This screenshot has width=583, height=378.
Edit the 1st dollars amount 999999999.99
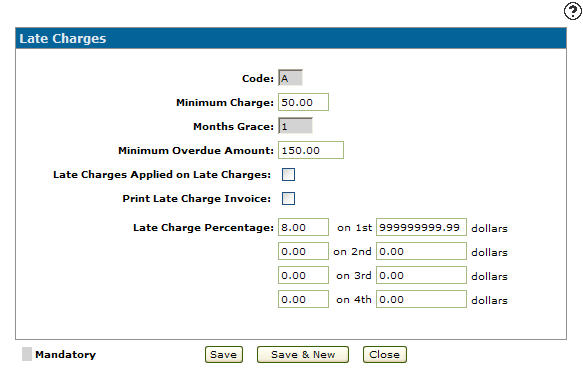point(421,227)
